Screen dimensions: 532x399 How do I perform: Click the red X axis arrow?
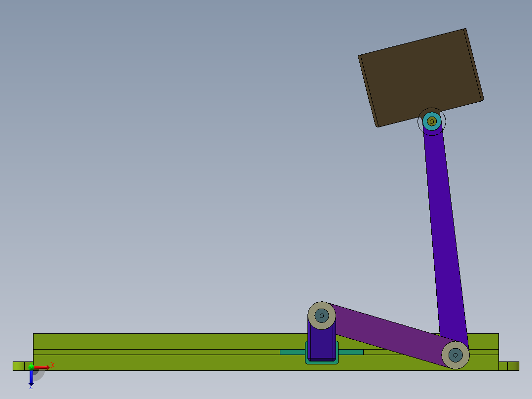(x=42, y=367)
